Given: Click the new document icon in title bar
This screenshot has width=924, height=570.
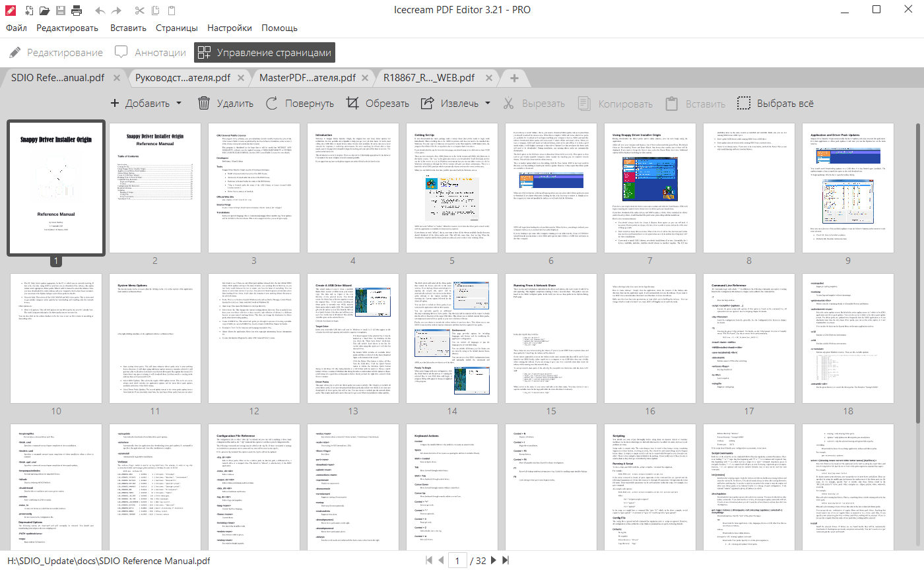Looking at the screenshot, I should [x=26, y=10].
